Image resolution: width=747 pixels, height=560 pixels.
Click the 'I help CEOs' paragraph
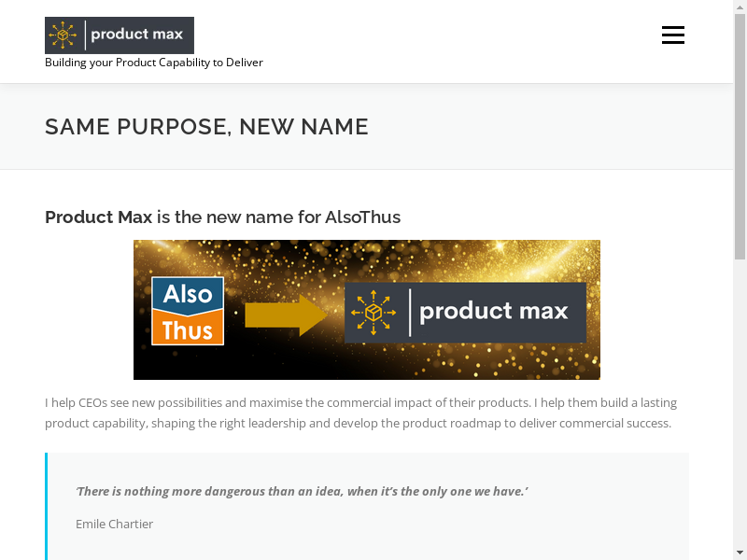point(360,413)
